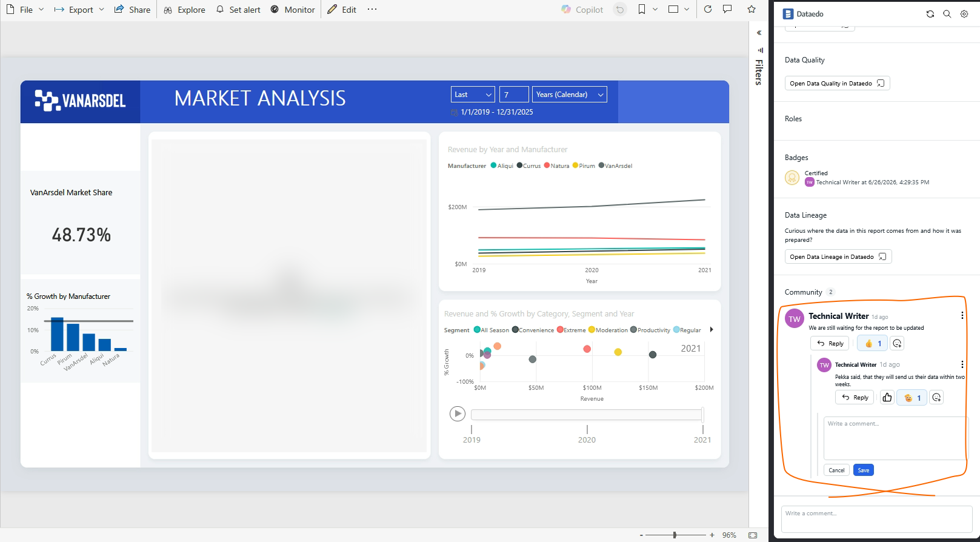This screenshot has height=542, width=980.
Task: Toggle thumbs-up reaction on first comment
Action: pos(873,343)
